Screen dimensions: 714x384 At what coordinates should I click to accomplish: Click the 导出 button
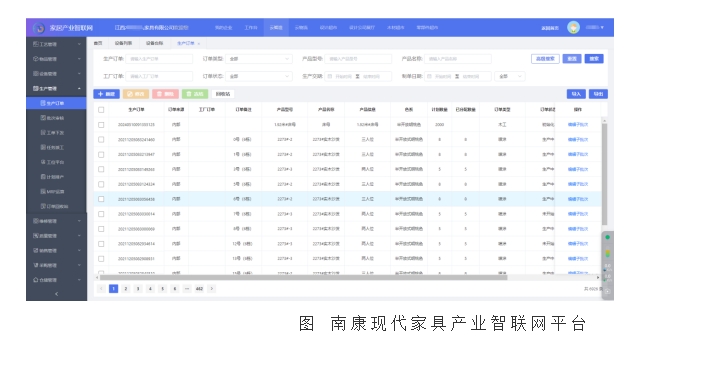pos(598,94)
